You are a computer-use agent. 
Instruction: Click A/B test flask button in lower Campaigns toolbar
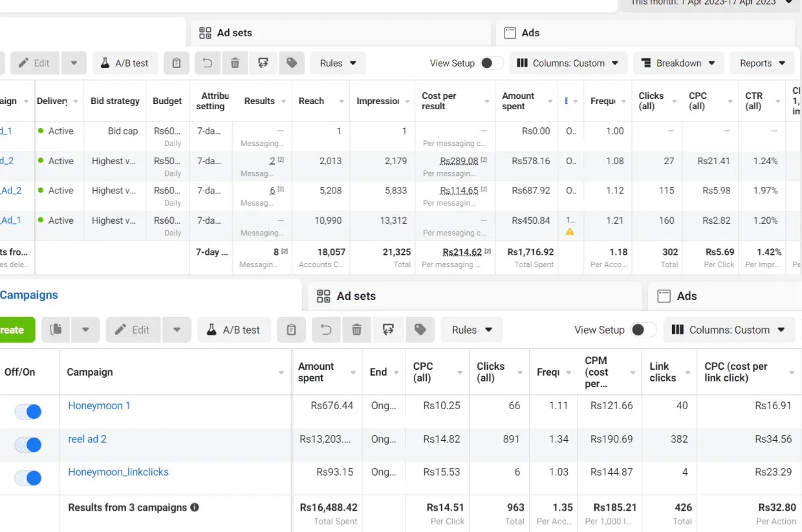coord(234,330)
